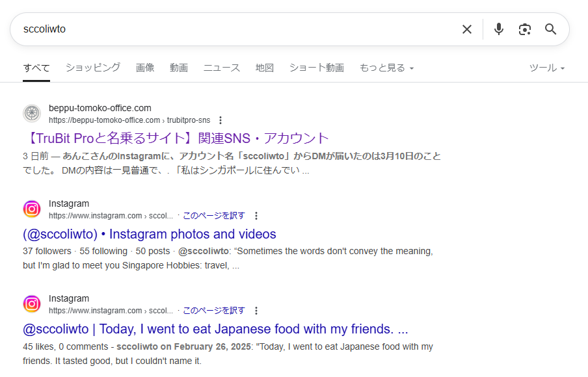This screenshot has height=377, width=588.
Task: Submit search with magnifying glass icon
Action: pos(550,29)
